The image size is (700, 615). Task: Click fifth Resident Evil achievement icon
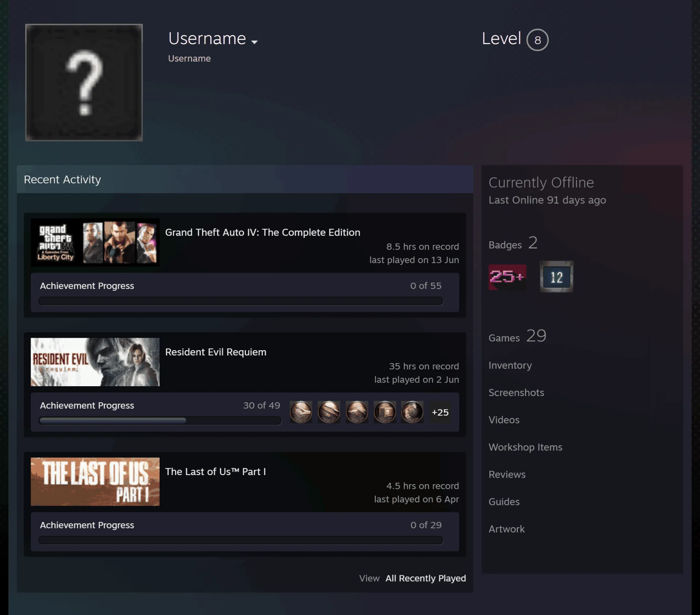tap(412, 412)
